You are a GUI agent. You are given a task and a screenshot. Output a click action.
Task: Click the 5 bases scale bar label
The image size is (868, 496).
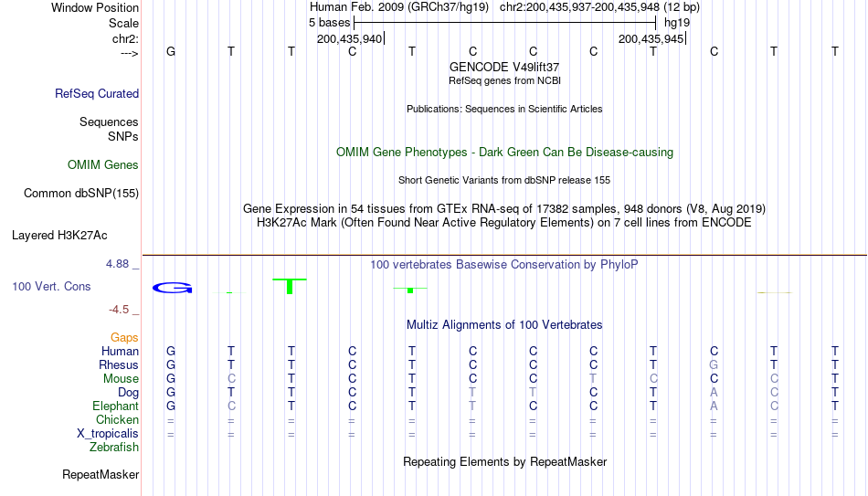coord(329,23)
